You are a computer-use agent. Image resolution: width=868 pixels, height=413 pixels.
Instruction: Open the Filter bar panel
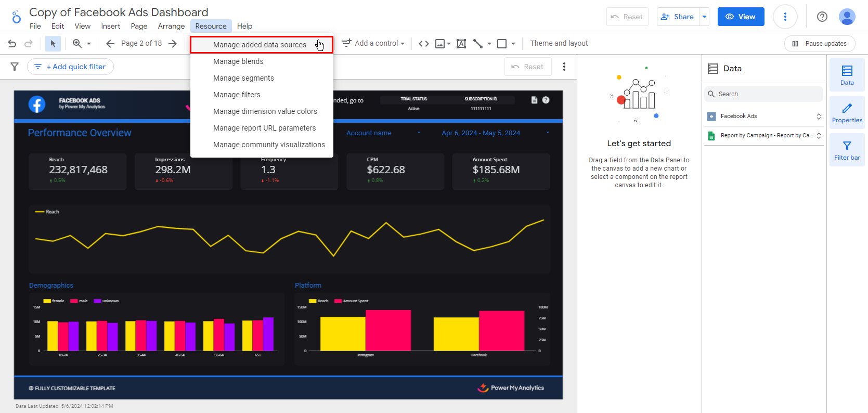click(x=847, y=150)
